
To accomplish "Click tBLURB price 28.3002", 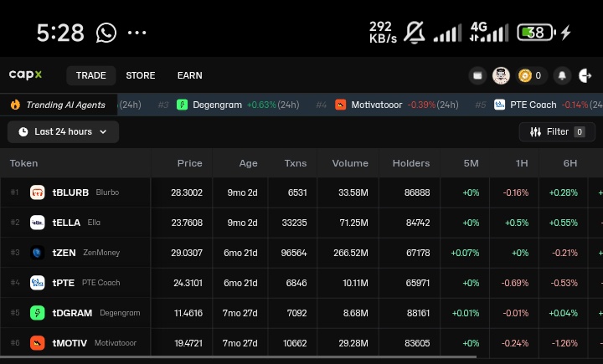I will (x=187, y=192).
